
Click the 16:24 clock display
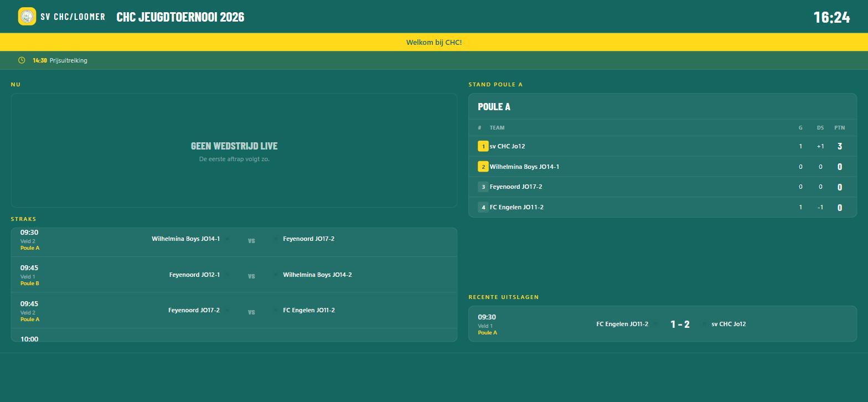831,17
